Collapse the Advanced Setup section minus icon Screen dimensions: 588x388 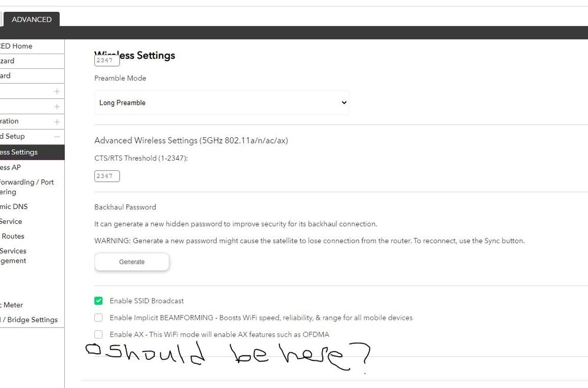(x=57, y=137)
